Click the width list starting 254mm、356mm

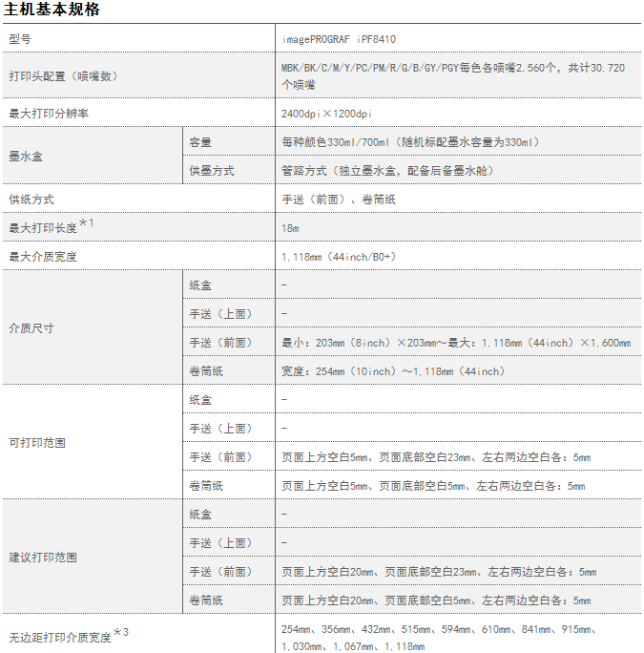coord(439,638)
